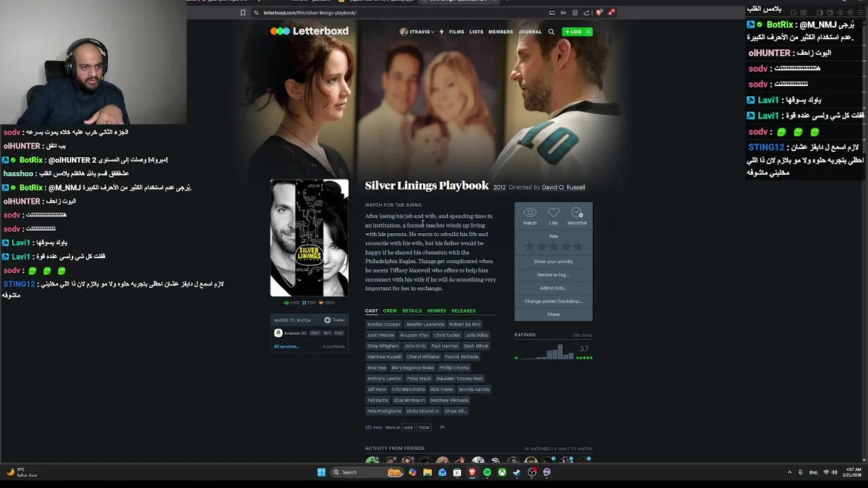Image resolution: width=868 pixels, height=488 pixels.
Task: Click the 3.7 average rating
Action: (x=584, y=348)
